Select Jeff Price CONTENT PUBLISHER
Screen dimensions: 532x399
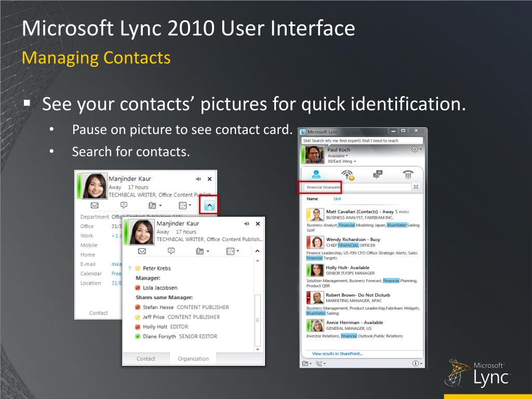click(x=178, y=317)
